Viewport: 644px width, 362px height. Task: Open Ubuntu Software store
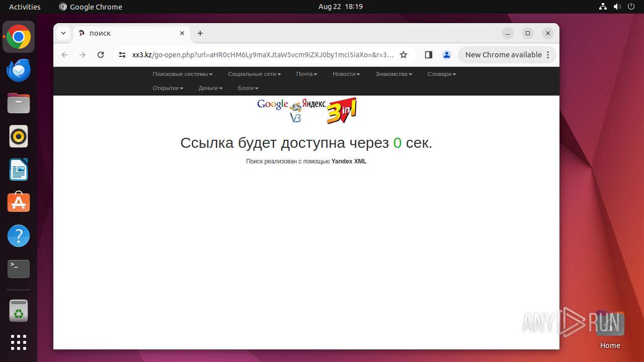click(x=19, y=203)
